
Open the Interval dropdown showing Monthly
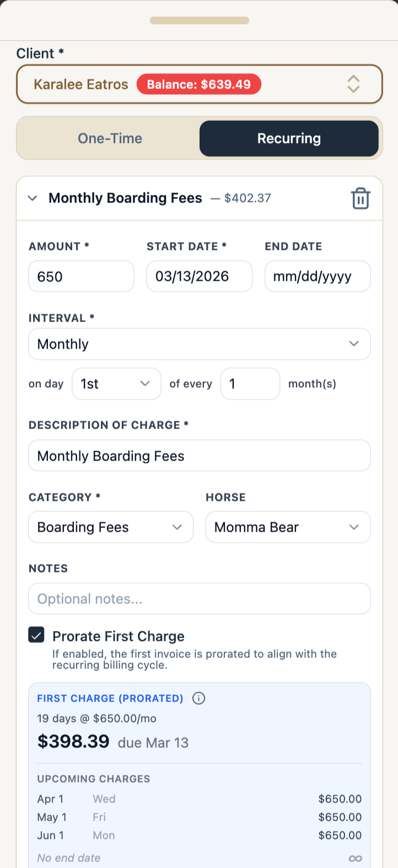coord(199,344)
